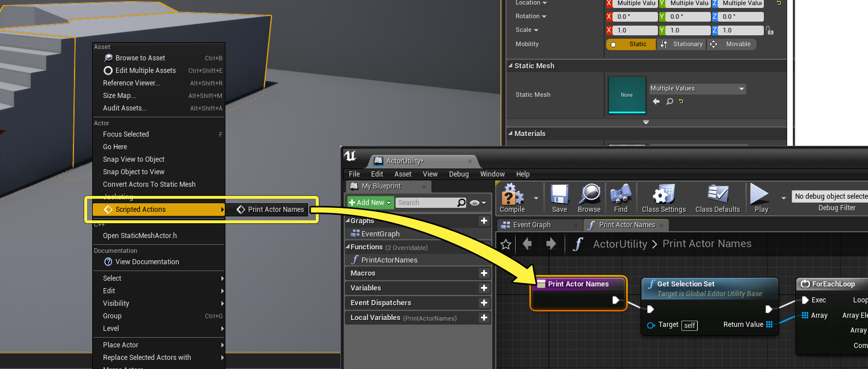Open the Static Mesh Multiple Values dropdown
This screenshot has width=868, height=369.
click(x=696, y=88)
